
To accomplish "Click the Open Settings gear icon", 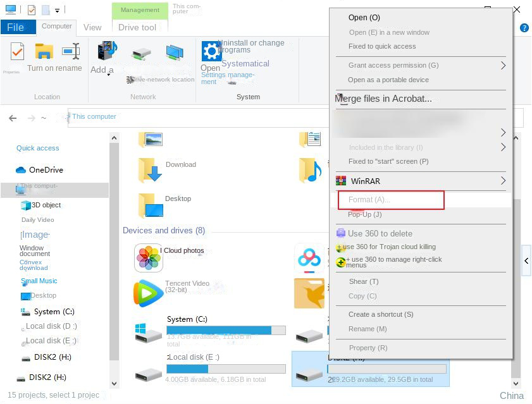I will click(211, 51).
